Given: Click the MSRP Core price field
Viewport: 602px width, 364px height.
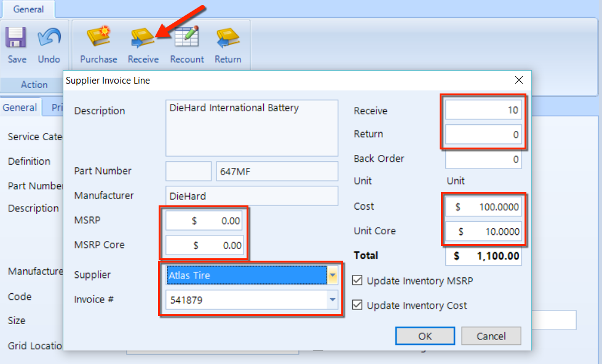Looking at the screenshot, I should [204, 245].
